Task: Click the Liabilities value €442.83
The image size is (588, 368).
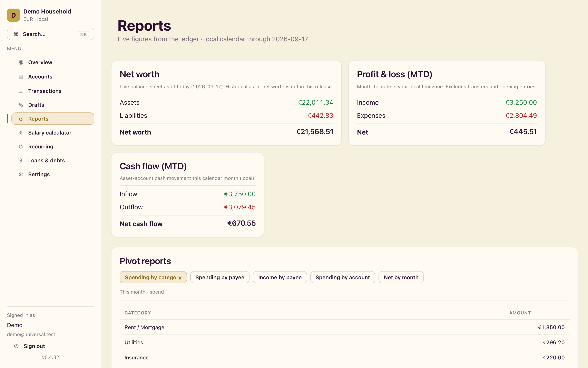Action: [x=320, y=116]
